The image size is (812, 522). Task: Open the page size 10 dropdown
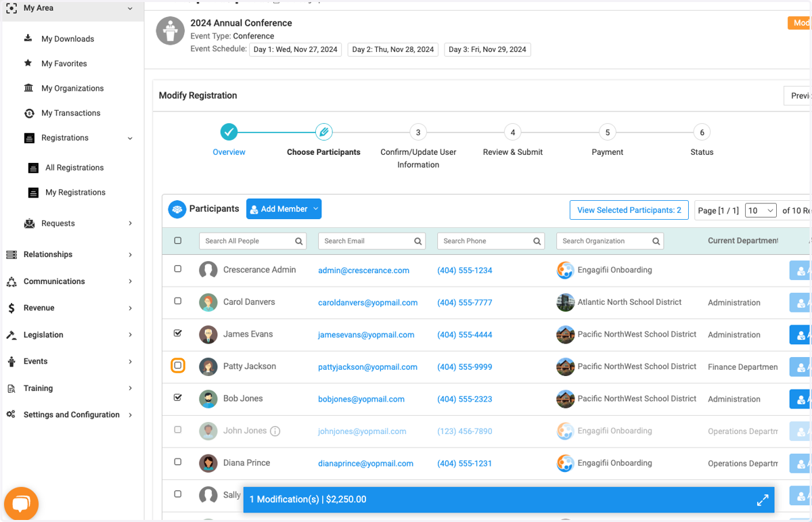(x=761, y=210)
